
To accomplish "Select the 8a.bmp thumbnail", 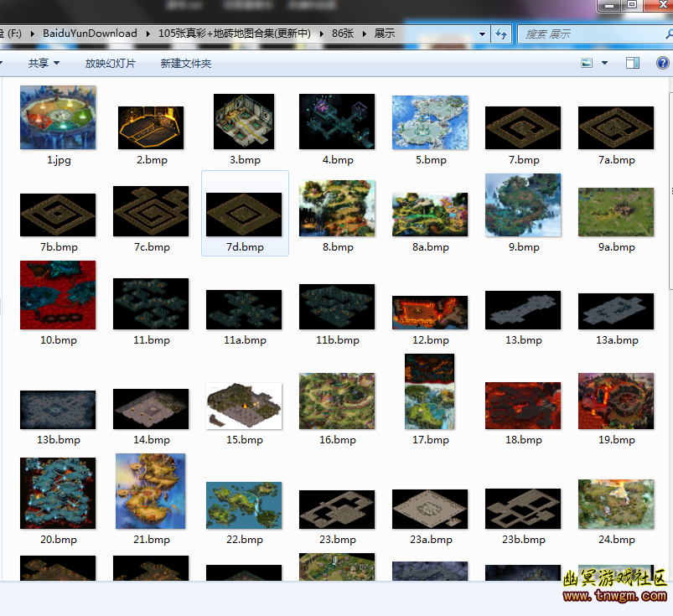I will [430, 215].
